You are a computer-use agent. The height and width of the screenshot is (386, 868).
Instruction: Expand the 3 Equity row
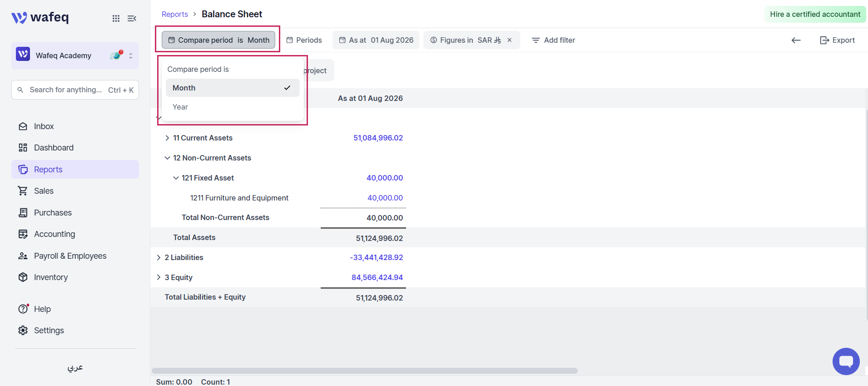coord(159,277)
